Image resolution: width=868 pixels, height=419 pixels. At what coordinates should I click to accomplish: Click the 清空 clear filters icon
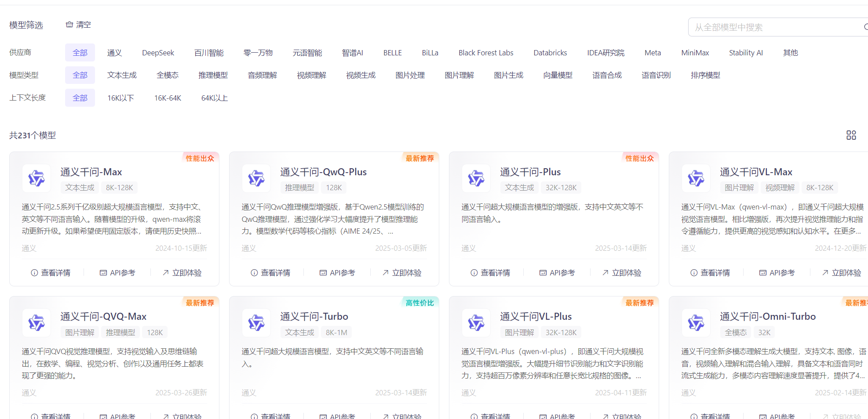(x=69, y=25)
